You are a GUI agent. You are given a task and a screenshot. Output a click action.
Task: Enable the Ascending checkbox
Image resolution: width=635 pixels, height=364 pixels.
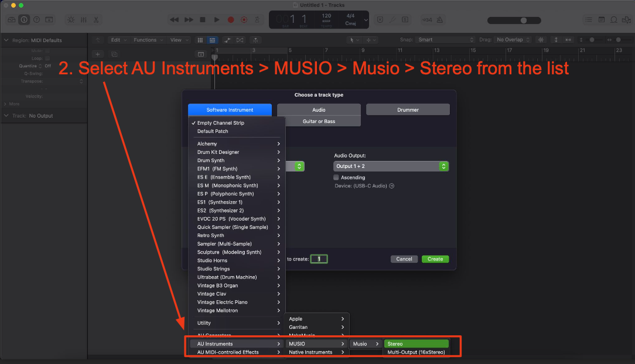(336, 177)
